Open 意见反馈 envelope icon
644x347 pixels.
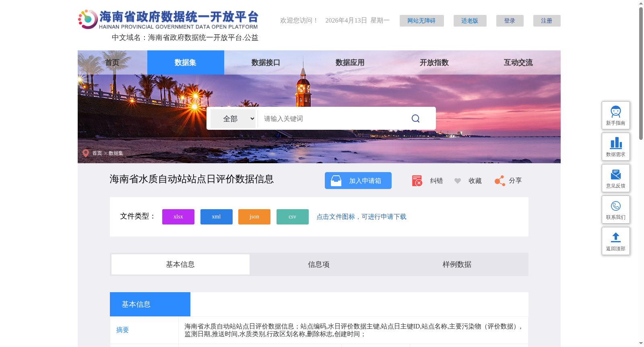tap(616, 175)
